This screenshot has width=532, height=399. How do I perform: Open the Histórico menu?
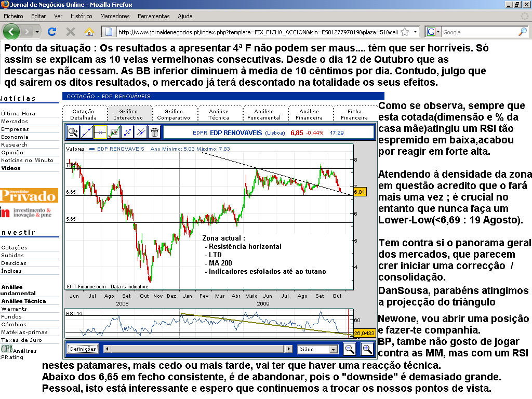coord(82,16)
